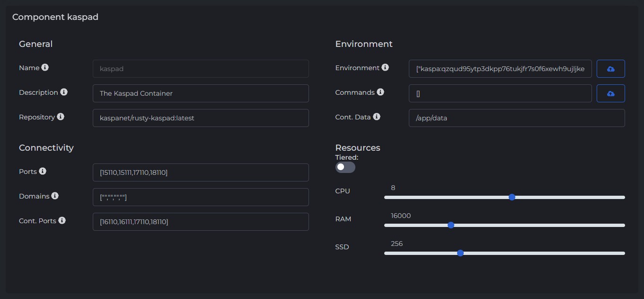644x299 pixels.
Task: Click the Cont. Data info icon
Action: (377, 117)
